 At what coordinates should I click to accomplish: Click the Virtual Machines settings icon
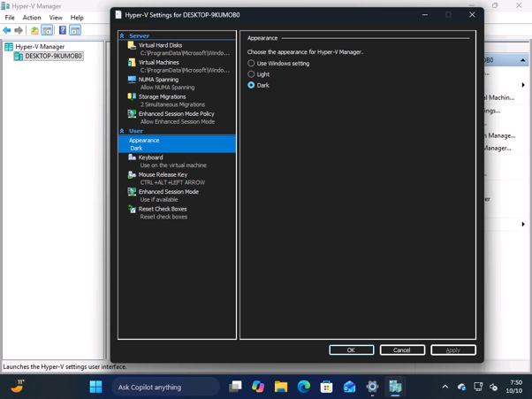[x=132, y=63]
